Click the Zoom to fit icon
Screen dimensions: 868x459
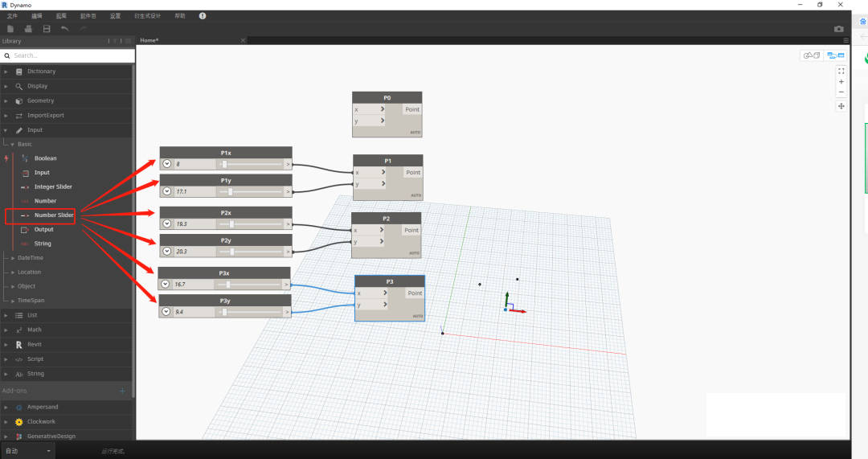(x=841, y=72)
